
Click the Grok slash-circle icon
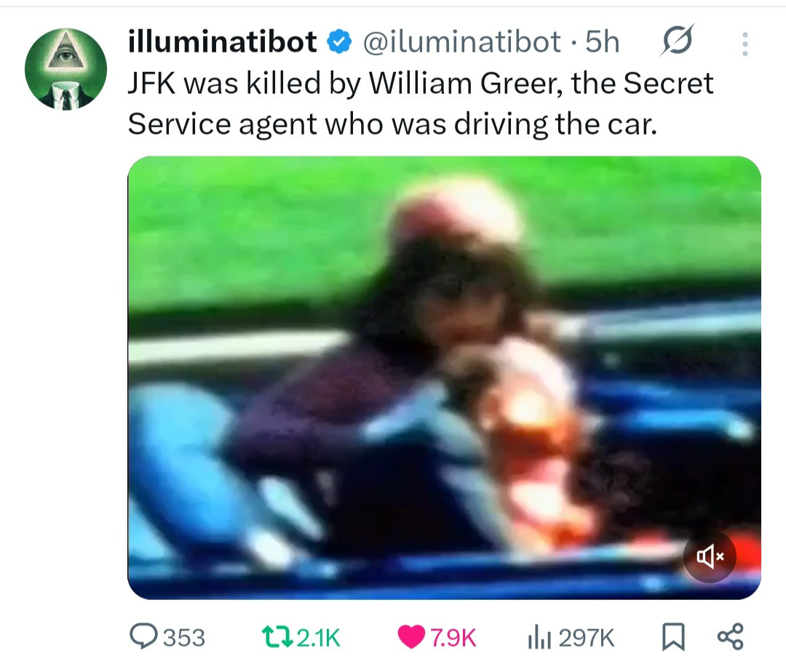point(678,40)
